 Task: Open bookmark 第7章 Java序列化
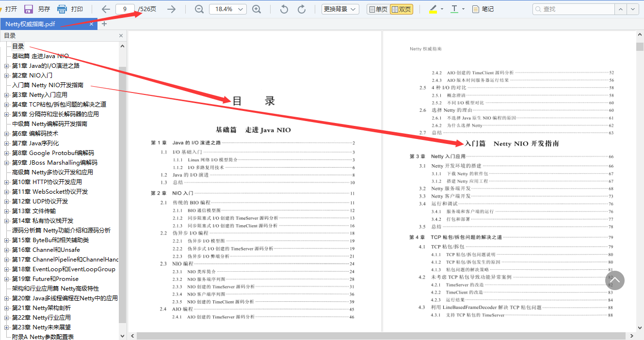point(35,143)
